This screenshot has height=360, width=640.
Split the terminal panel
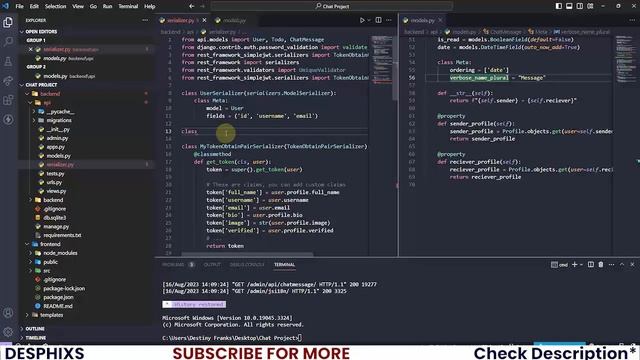(591, 264)
